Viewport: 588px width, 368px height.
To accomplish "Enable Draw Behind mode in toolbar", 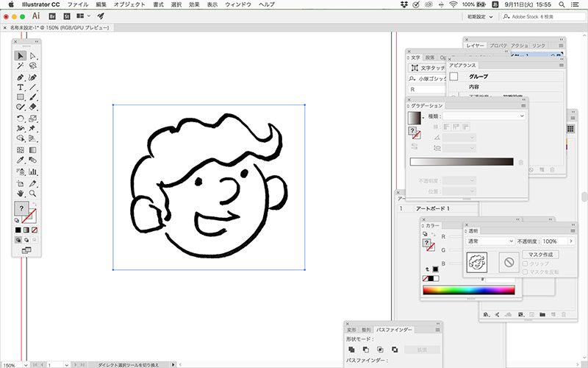I will (26, 240).
